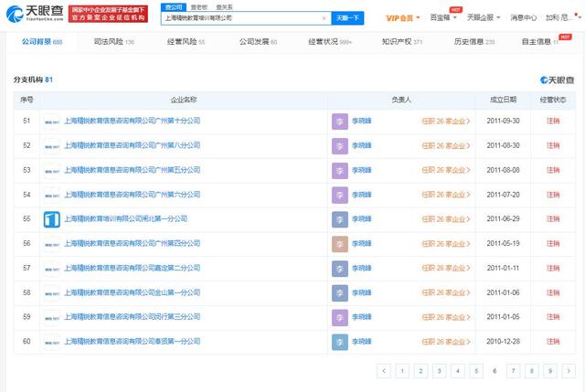
Task: Click company logo icon in row 59
Action: 52,317
